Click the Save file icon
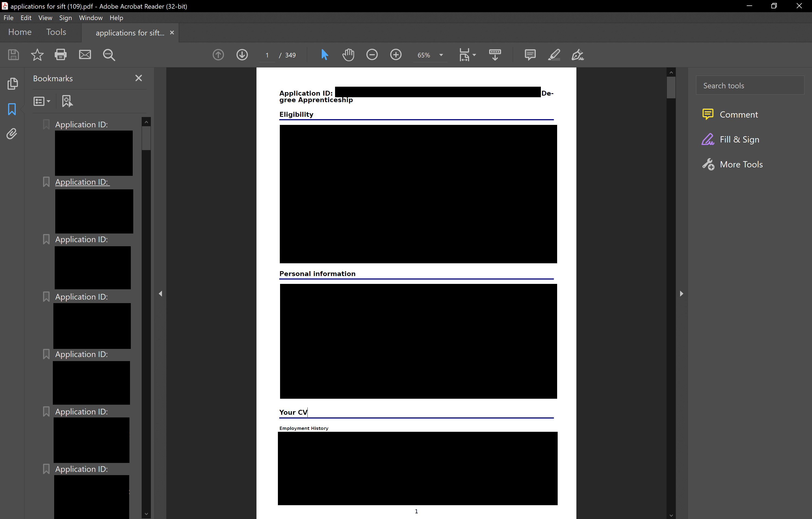Image resolution: width=812 pixels, height=519 pixels. [x=14, y=55]
